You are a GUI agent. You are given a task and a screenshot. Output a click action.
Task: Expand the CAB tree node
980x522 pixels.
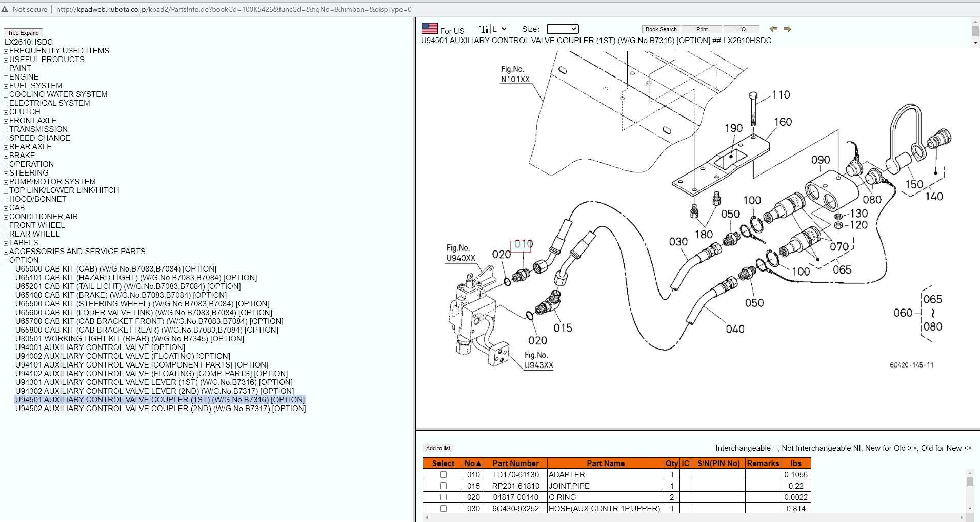click(x=6, y=208)
